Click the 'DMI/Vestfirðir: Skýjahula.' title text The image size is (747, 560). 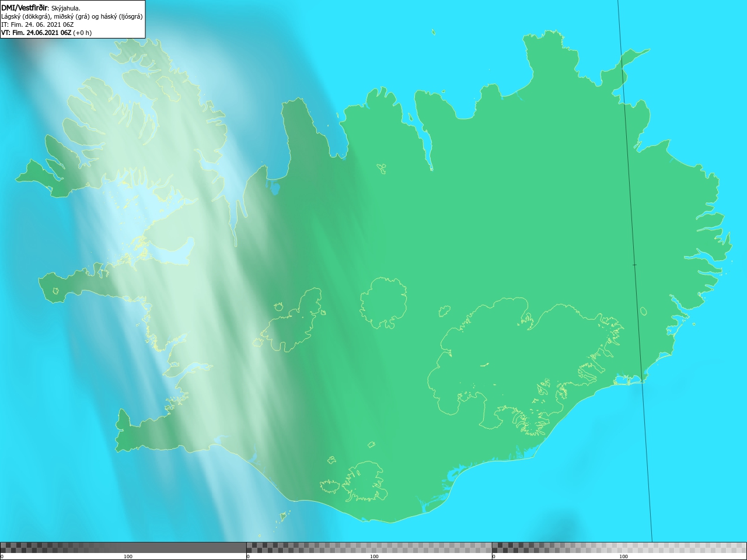tap(41, 8)
